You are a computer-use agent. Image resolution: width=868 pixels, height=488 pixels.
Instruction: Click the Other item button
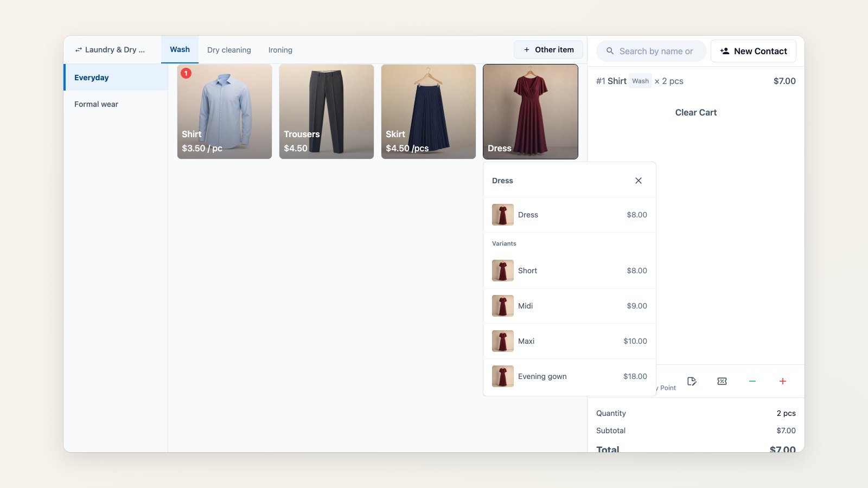(548, 50)
